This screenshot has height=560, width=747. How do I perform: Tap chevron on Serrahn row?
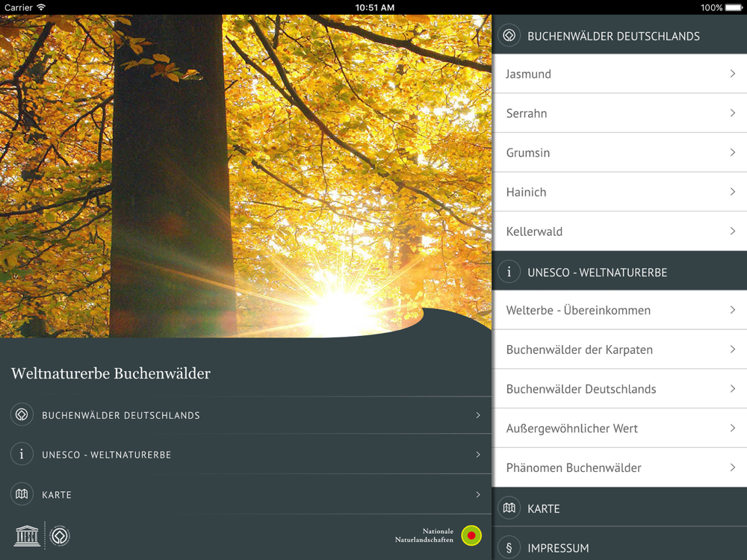coord(733,113)
